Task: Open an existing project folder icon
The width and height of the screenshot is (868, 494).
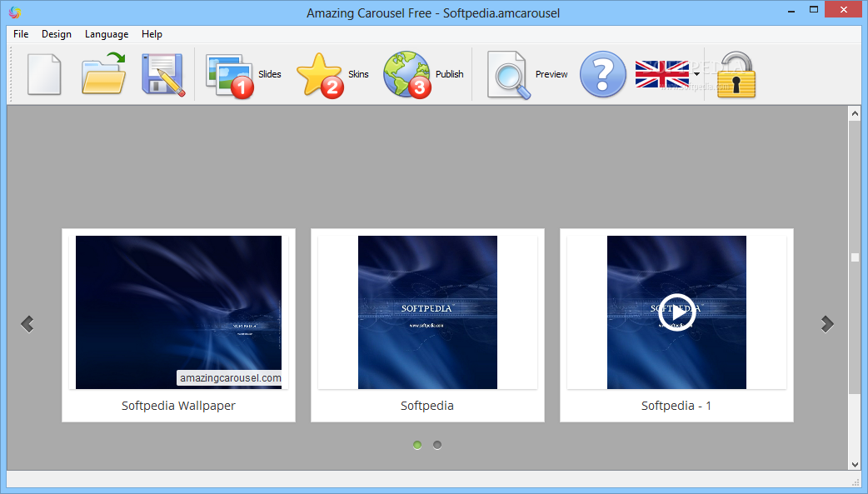Action: pyautogui.click(x=103, y=73)
